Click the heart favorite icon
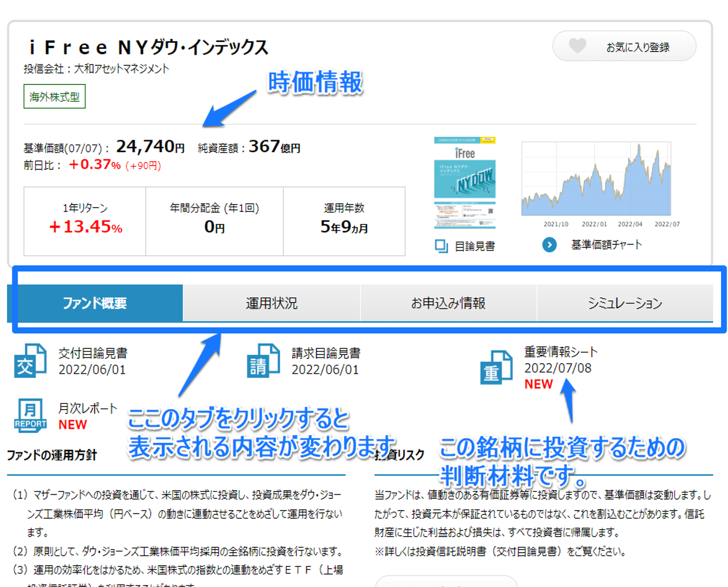728x587 pixels. [577, 45]
